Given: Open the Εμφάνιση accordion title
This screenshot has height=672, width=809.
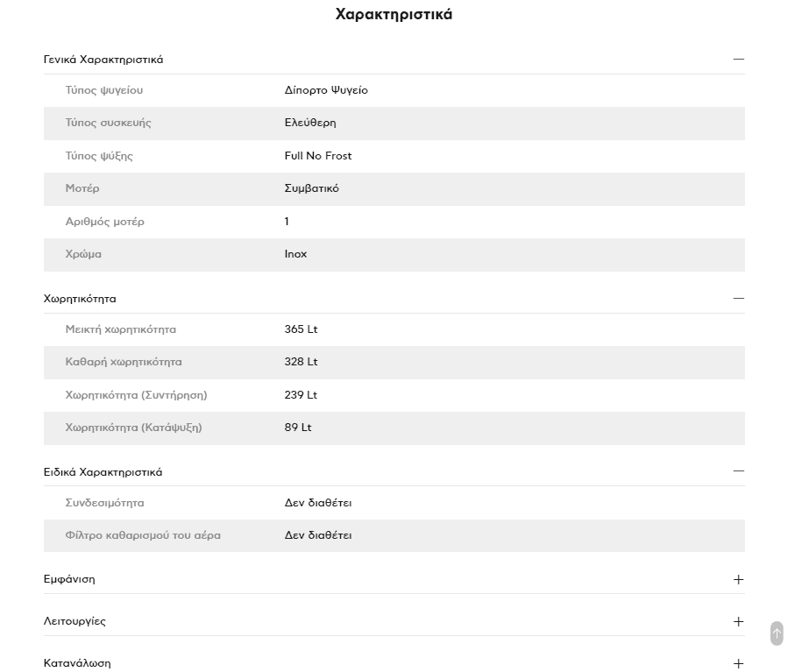Looking at the screenshot, I should (x=69, y=579).
